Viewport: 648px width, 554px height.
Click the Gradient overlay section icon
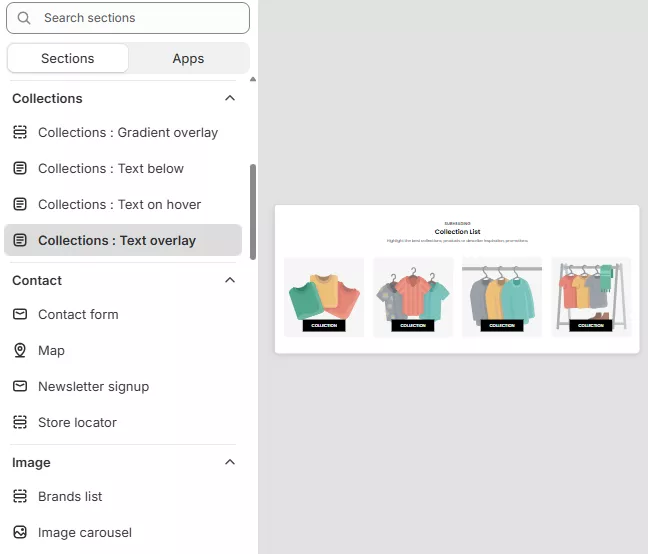20,132
